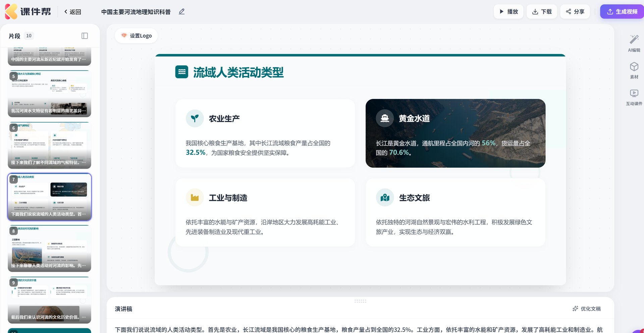The width and height of the screenshot is (644, 333).
Task: Open the 素材 materials panel
Action: pyautogui.click(x=634, y=70)
